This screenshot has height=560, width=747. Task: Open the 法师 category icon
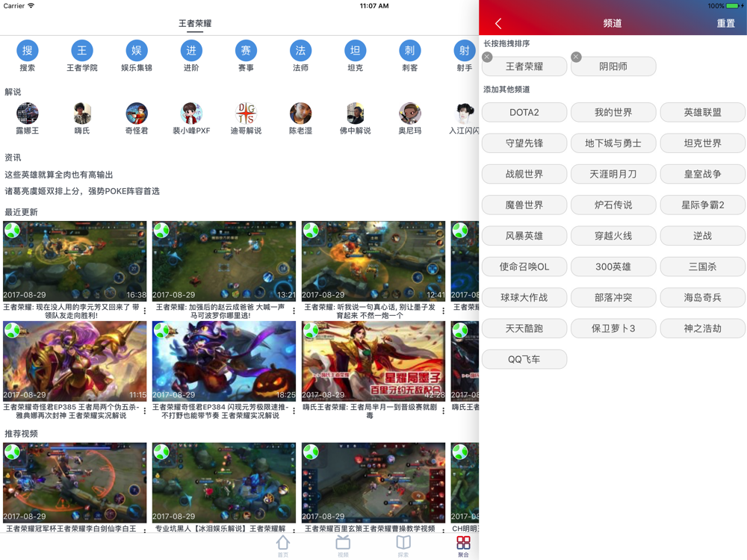[x=300, y=51]
